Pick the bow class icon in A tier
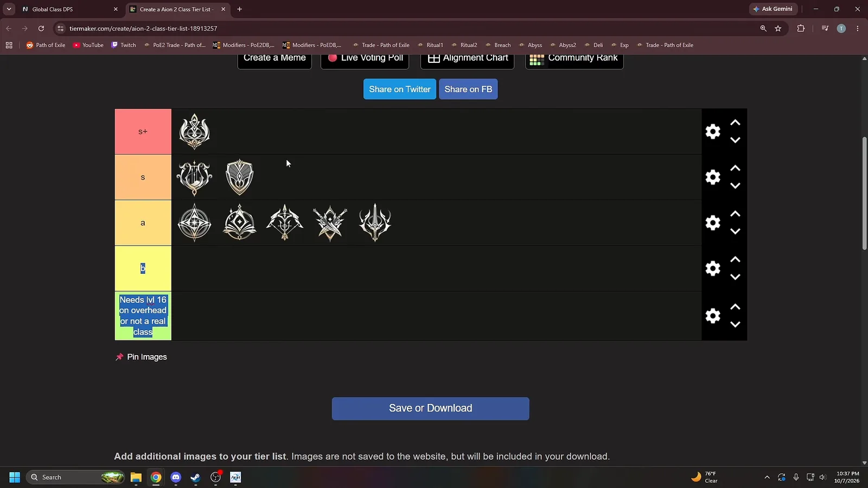Image resolution: width=868 pixels, height=488 pixels. coord(285,223)
